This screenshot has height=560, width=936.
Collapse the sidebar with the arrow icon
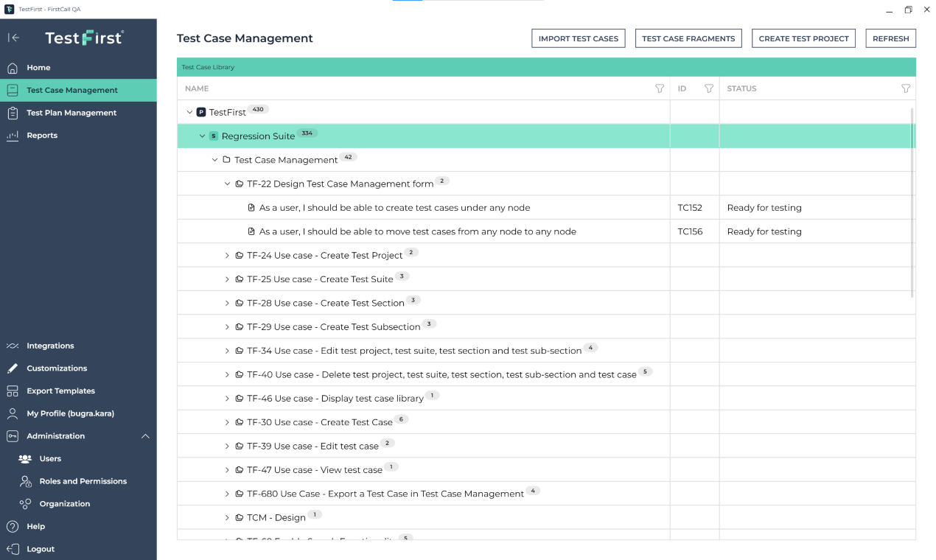point(13,38)
